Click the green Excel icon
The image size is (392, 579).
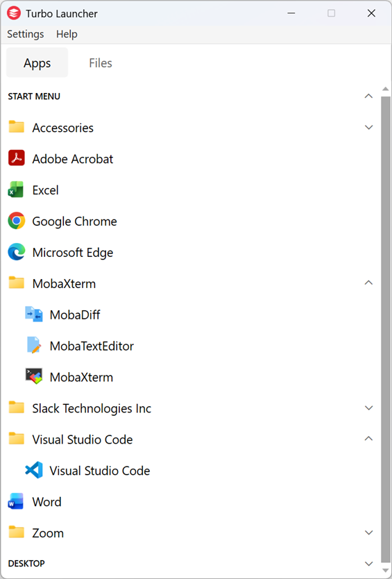point(16,190)
